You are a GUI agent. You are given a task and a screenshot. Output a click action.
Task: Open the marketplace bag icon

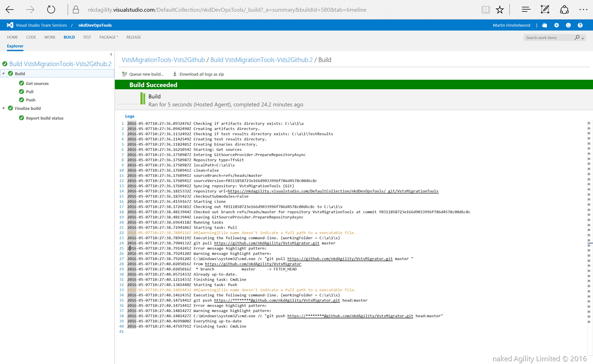point(545,25)
